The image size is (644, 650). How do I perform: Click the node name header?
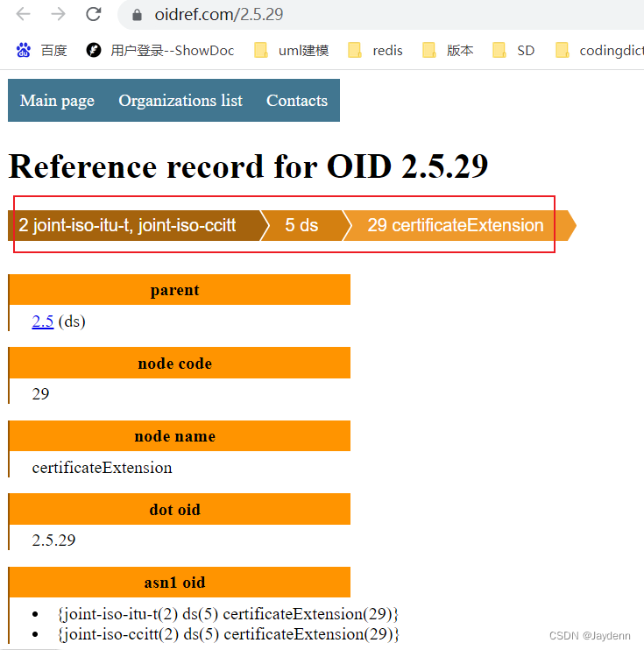coord(180,436)
